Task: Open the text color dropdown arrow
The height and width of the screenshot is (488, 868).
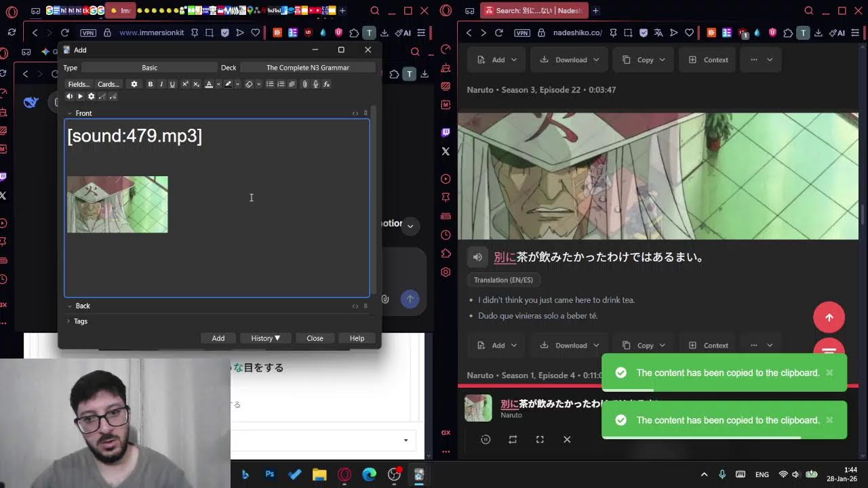Action: coord(218,84)
